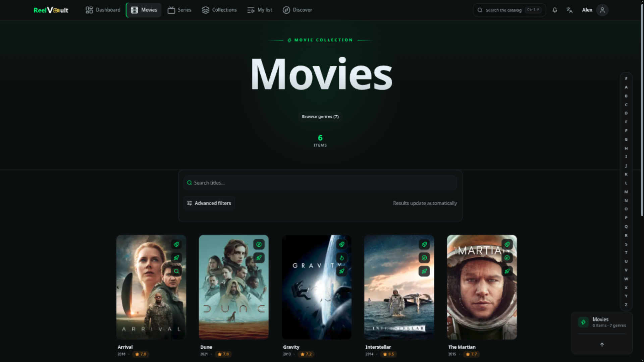Jump to letter G in alphabet index
The height and width of the screenshot is (362, 644).
pyautogui.click(x=626, y=139)
